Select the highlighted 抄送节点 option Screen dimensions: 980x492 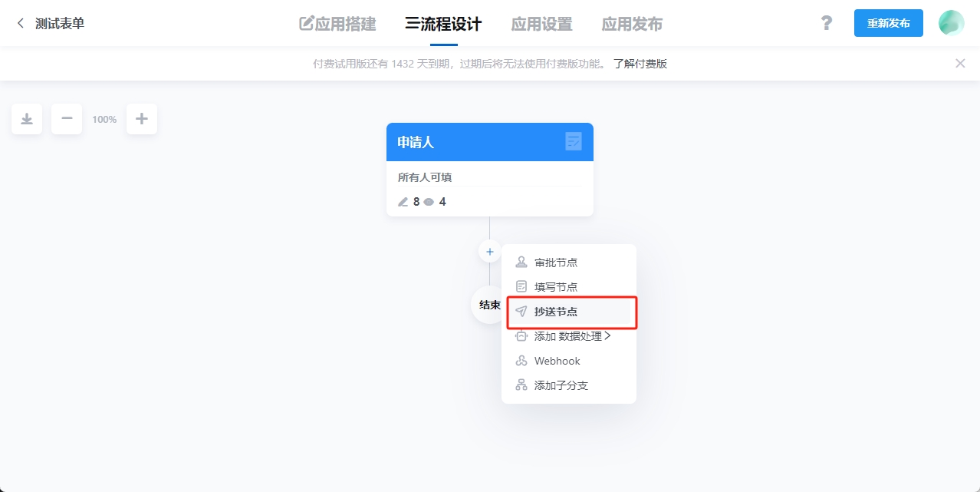(557, 312)
